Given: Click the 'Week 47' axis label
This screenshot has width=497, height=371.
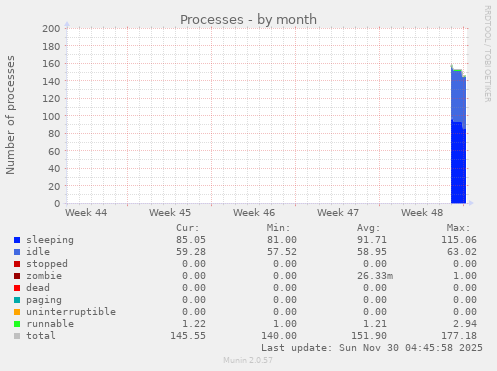Looking at the screenshot, I should [x=338, y=213].
